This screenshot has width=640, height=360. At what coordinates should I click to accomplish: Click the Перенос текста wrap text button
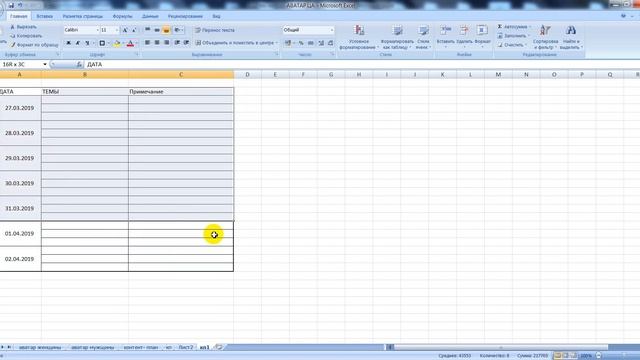215,30
